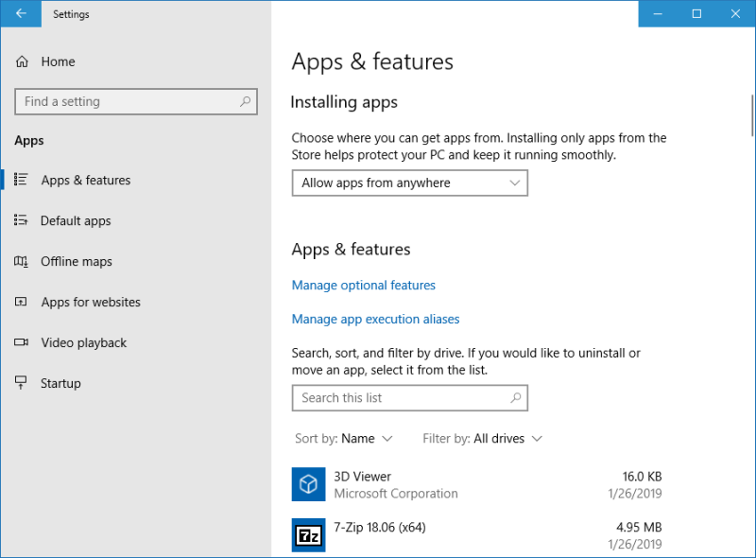Click the 3D Viewer cube app icon

[307, 483]
